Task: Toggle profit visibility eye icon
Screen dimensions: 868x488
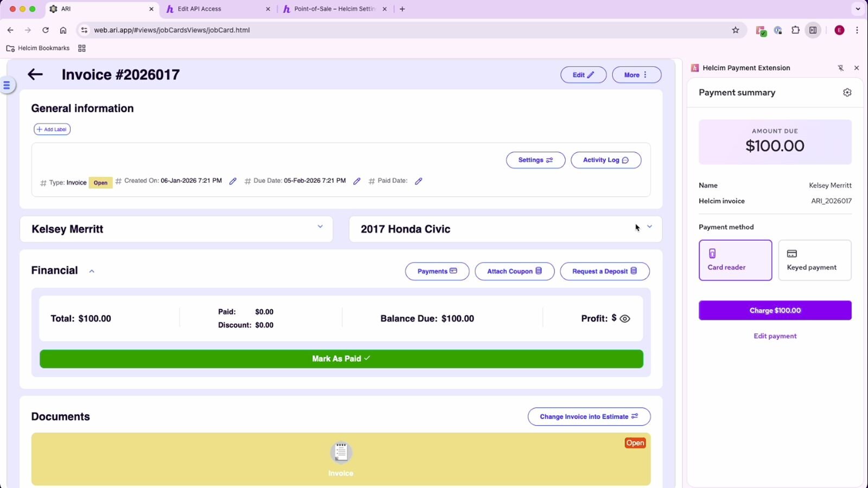Action: [x=625, y=319]
